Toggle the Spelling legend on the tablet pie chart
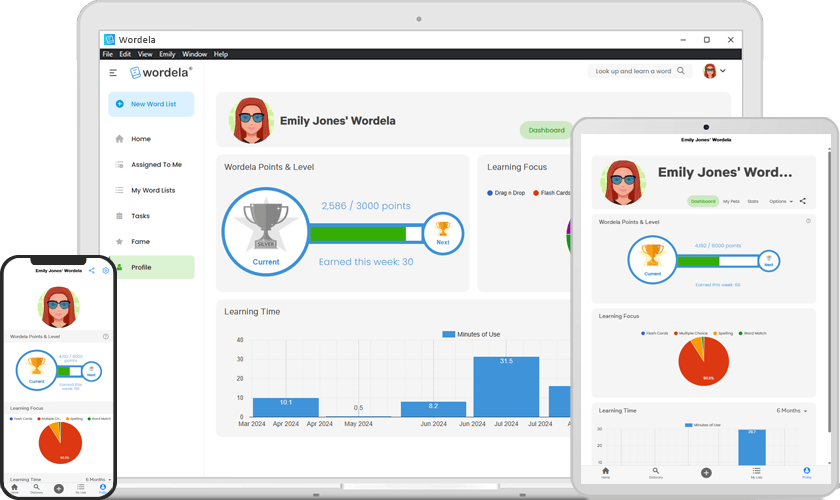 [723, 333]
